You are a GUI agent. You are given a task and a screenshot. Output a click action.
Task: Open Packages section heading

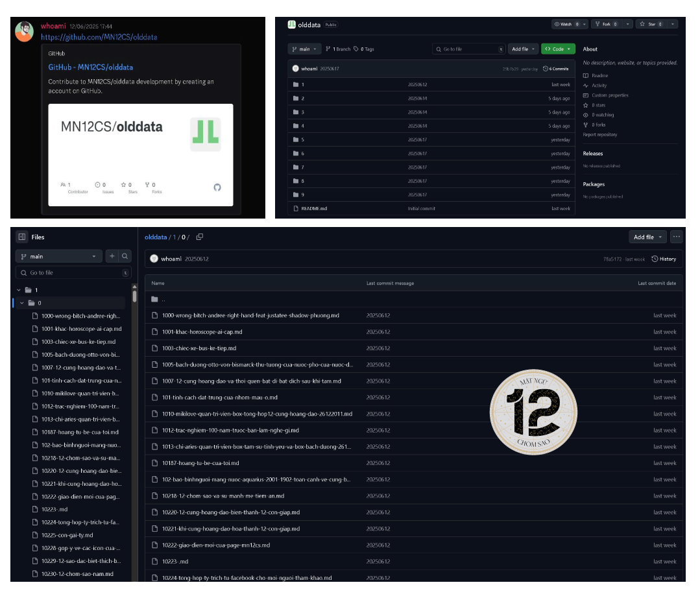pos(594,184)
